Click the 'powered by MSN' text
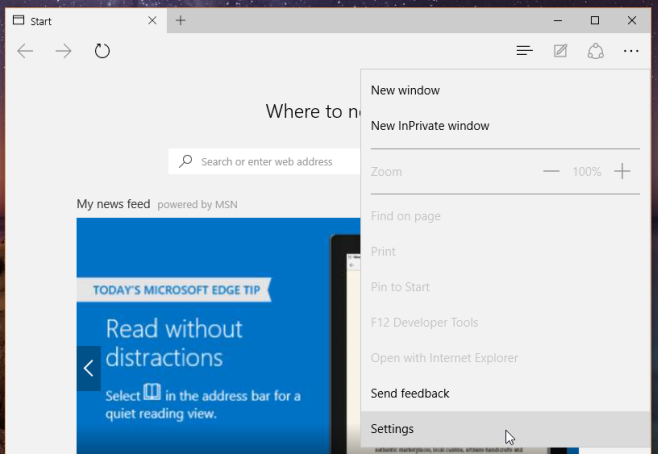Viewport: 658px width, 454px height. click(x=197, y=204)
